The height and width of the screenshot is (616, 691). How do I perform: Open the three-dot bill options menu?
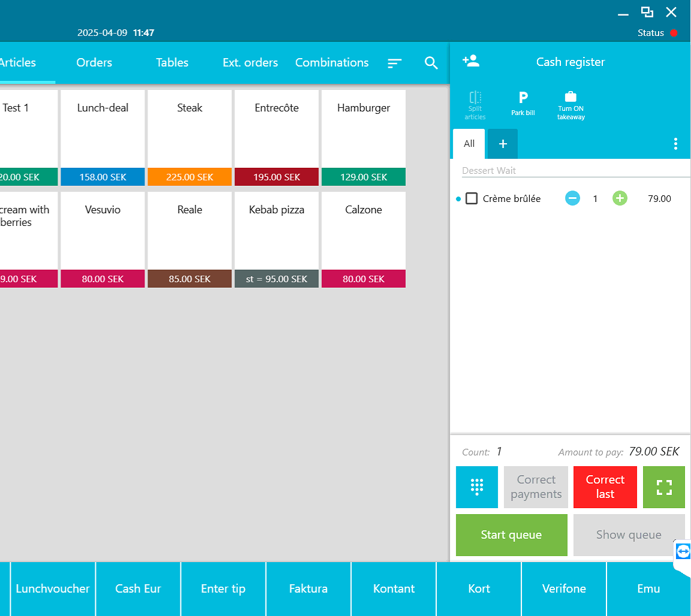[675, 144]
